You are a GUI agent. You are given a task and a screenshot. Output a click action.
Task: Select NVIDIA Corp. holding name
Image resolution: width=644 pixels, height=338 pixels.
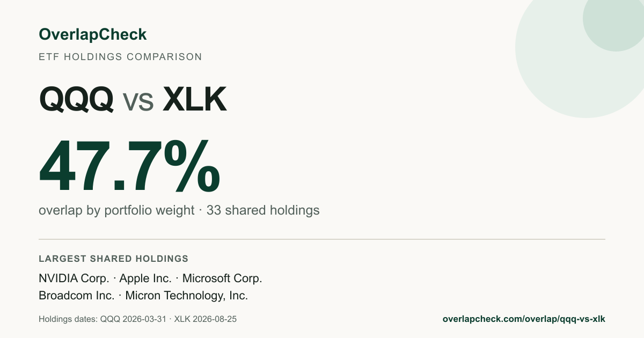(74, 278)
